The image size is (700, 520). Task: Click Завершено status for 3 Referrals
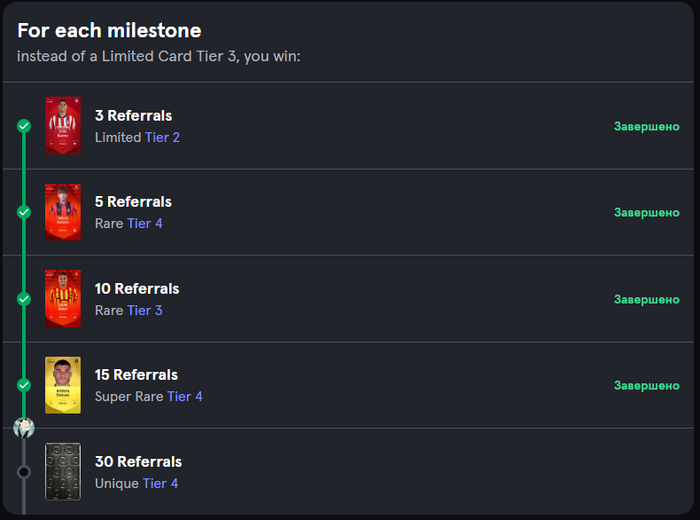click(646, 127)
